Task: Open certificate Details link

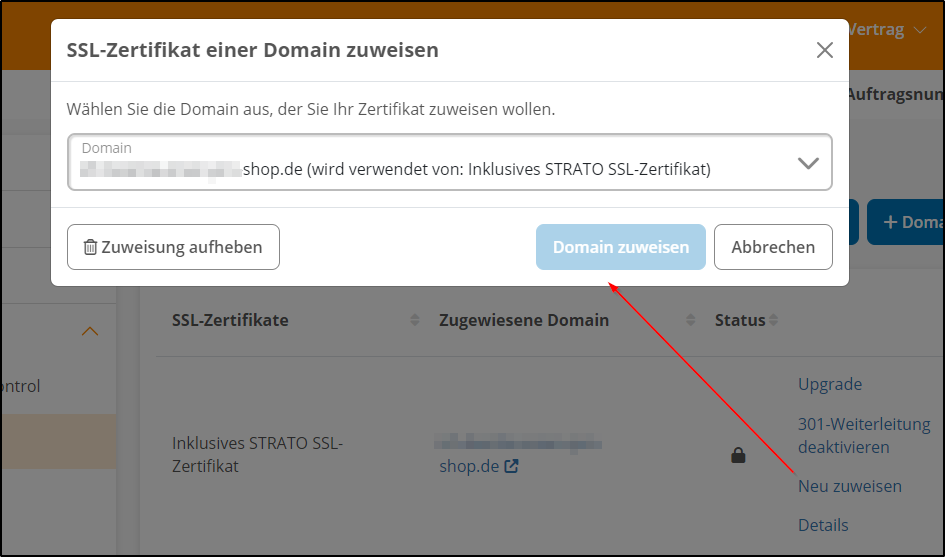Action: click(x=823, y=525)
